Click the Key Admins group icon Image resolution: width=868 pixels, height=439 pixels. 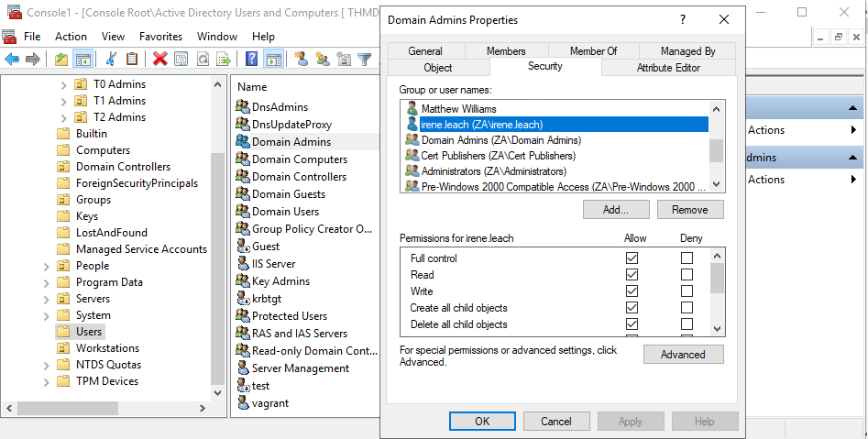coord(243,280)
